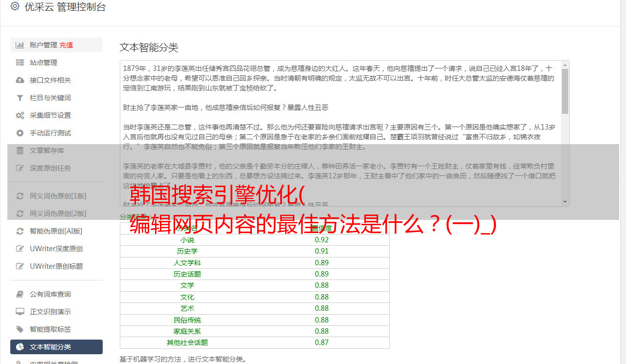The width and height of the screenshot is (626, 364).
Task: Click the gear icon beside 优采云 管理控制台
Action: [15, 6]
